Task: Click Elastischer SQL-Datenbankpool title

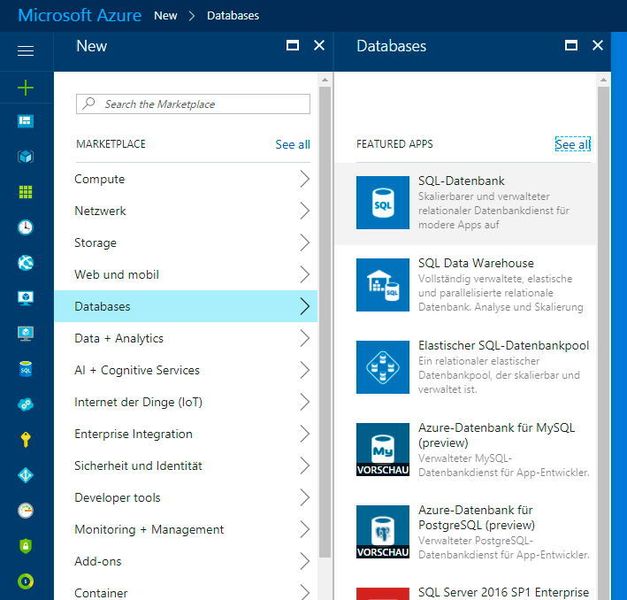Action: click(503, 345)
